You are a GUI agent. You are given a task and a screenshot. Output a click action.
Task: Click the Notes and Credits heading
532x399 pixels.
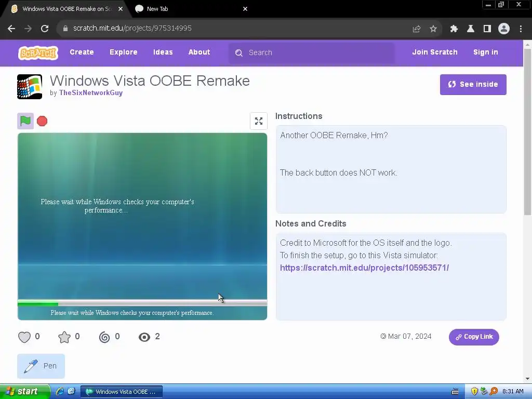311,224
